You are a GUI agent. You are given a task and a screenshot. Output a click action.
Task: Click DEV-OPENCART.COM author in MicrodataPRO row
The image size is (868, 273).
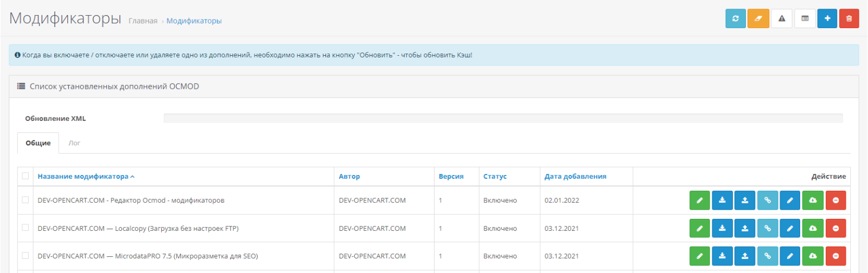[372, 256]
